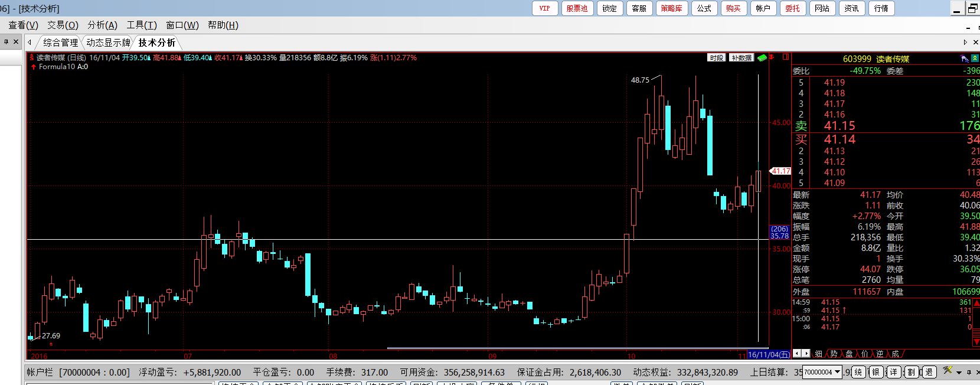Click the green chip icon above the chart

point(762,58)
